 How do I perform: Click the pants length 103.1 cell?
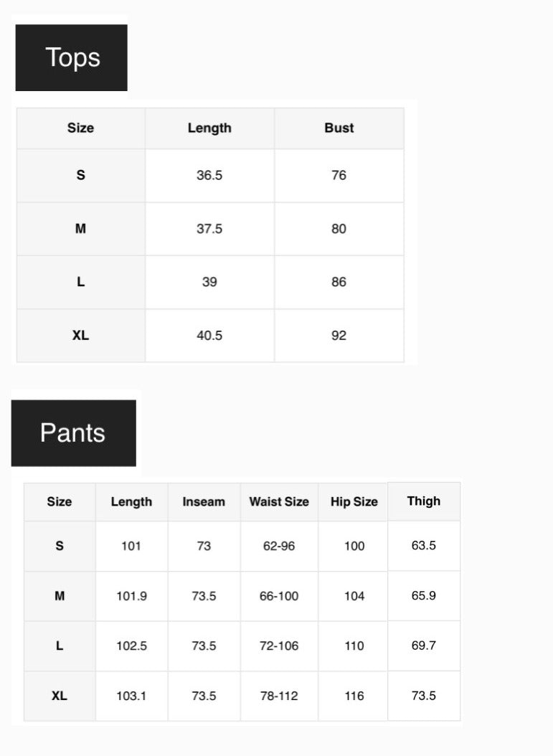tap(131, 696)
